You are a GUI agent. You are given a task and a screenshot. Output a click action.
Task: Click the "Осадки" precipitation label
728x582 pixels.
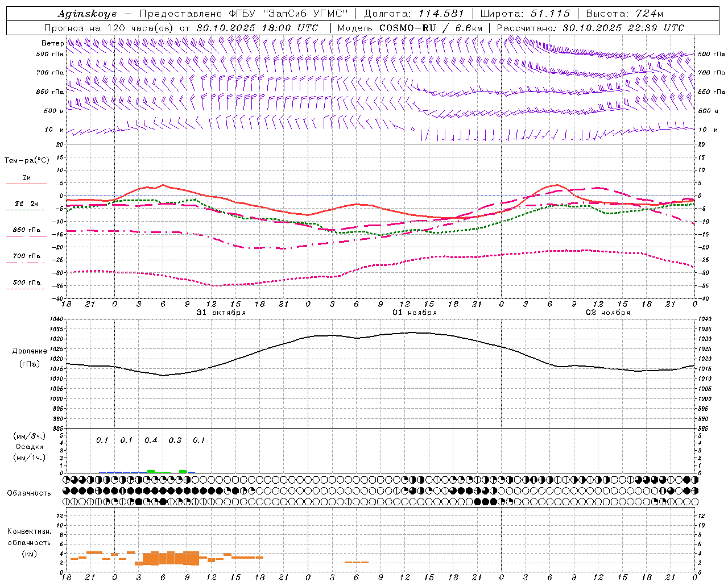pyautogui.click(x=30, y=447)
